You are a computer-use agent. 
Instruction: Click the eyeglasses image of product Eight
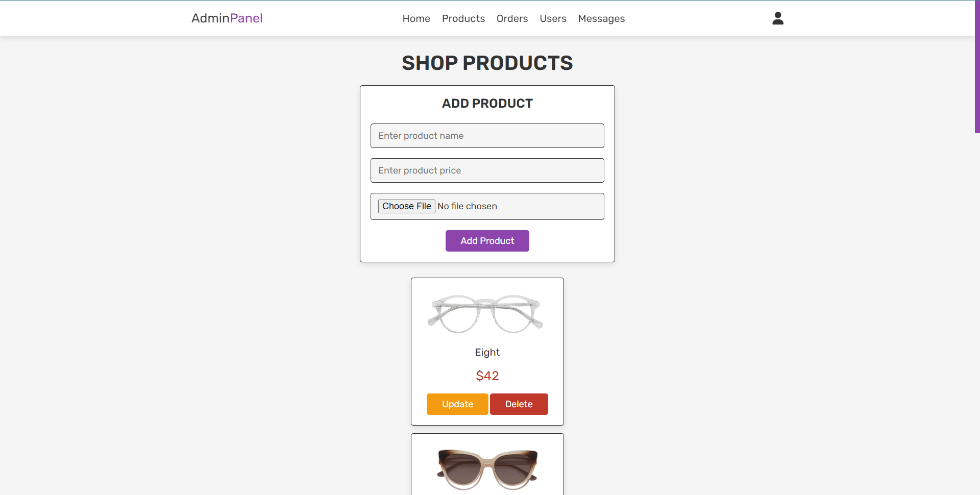pos(486,314)
